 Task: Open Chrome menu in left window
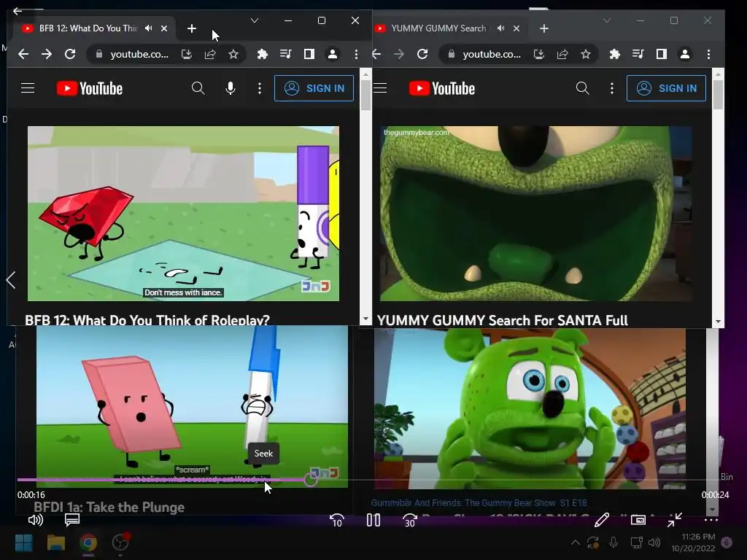tap(356, 54)
